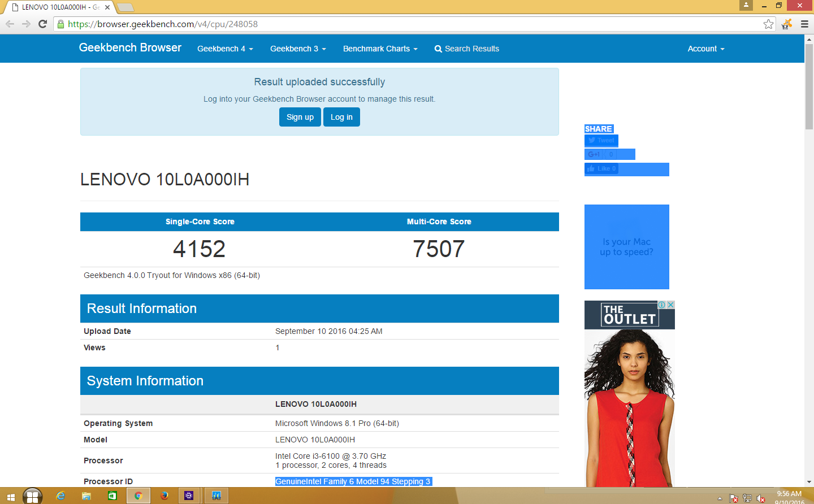Open File Explorer from the taskbar
814x504 pixels.
86,496
